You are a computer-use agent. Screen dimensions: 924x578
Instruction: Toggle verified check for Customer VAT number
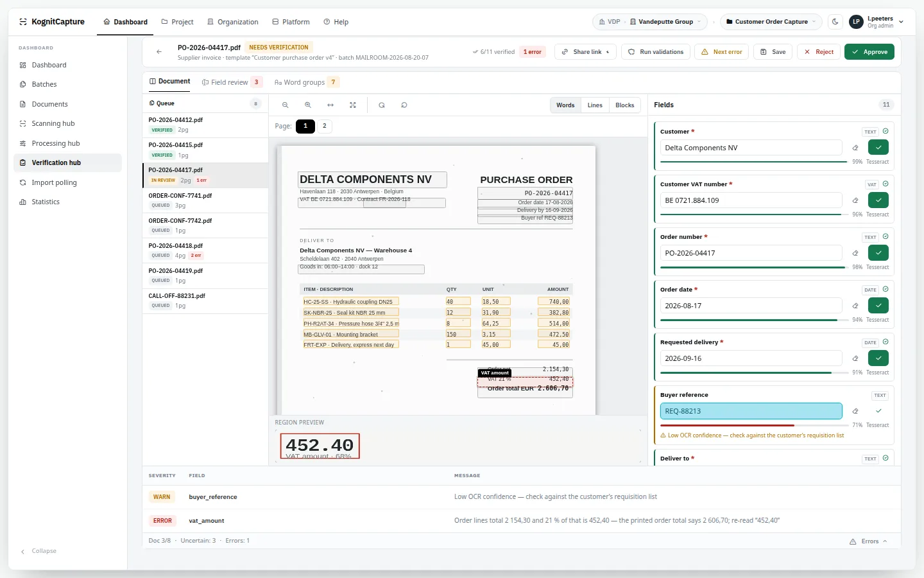coord(878,200)
